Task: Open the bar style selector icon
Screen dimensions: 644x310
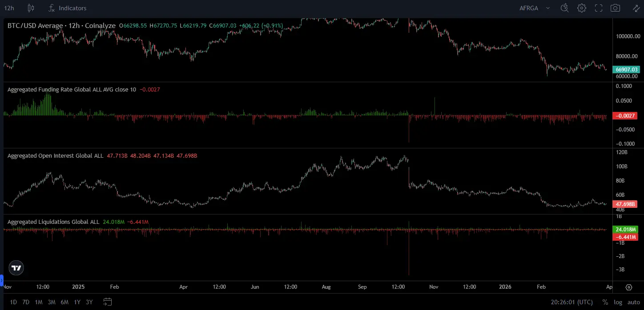Action: coord(30,8)
